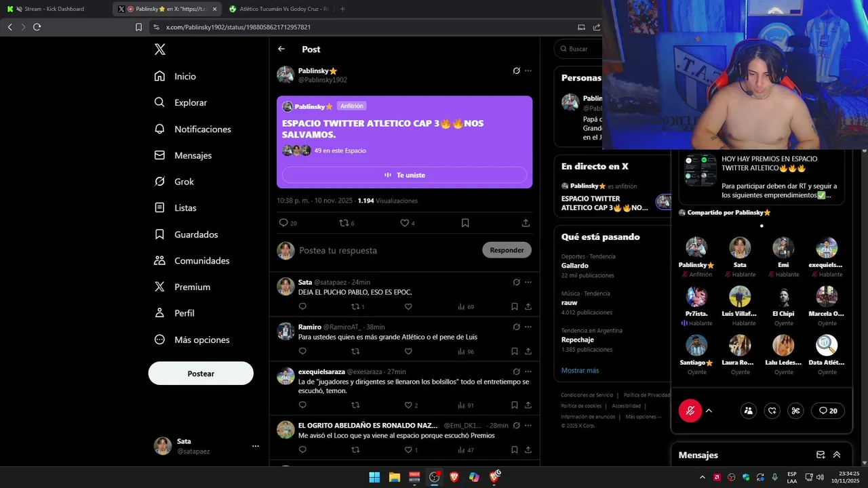Switch to Atlético Tucumán Vs Godoy Cruz tab

click(x=279, y=9)
